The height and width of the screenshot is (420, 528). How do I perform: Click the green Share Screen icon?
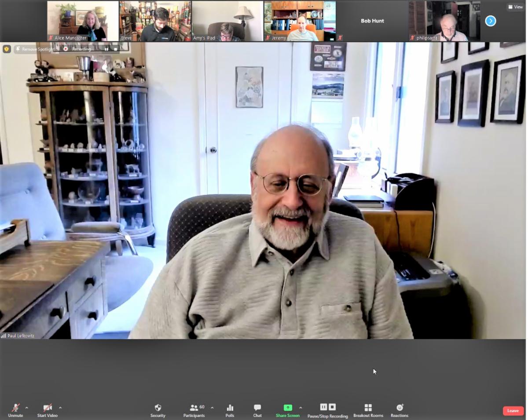point(288,408)
